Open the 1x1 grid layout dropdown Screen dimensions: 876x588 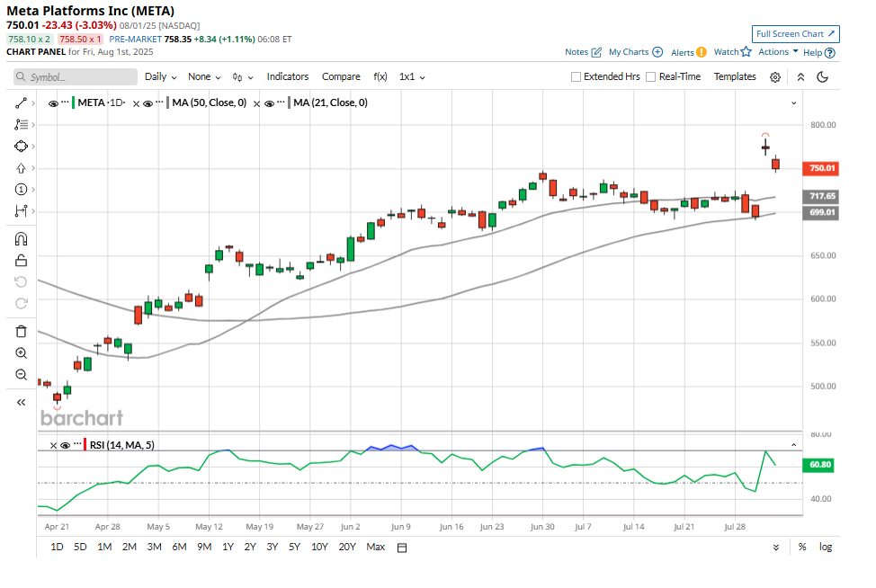[412, 77]
